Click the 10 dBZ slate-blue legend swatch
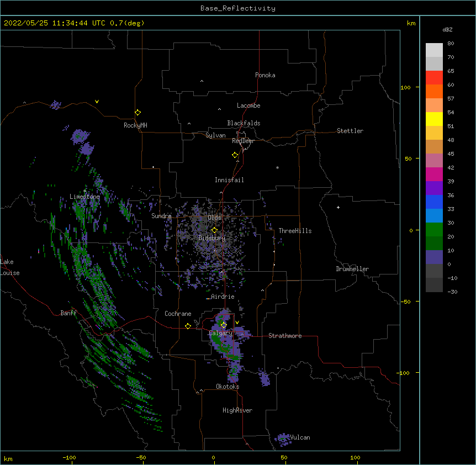This screenshot has width=476, height=465. coord(434,257)
